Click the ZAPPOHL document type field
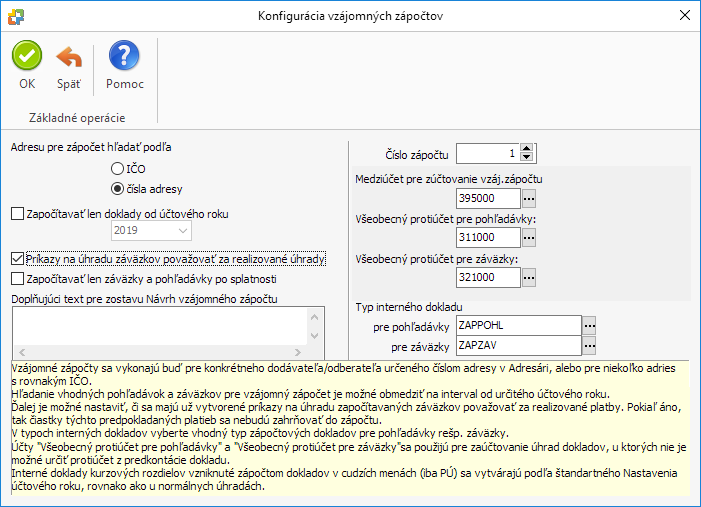 519,325
